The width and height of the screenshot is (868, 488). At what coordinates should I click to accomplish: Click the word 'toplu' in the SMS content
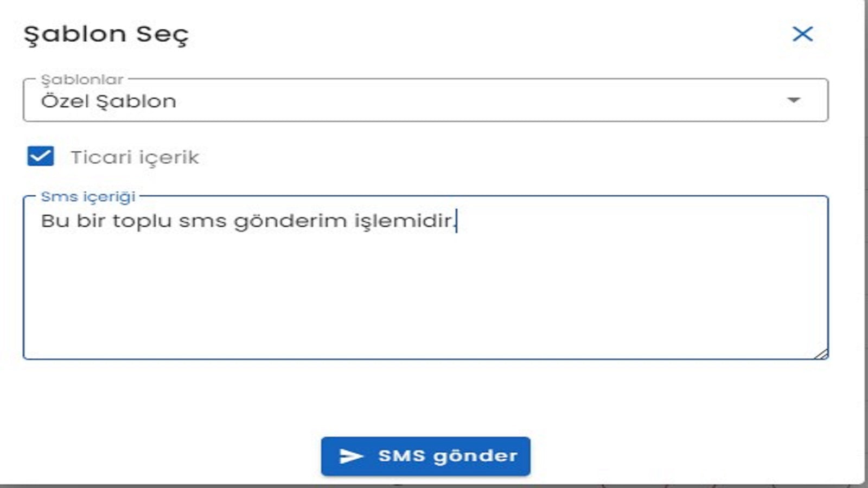(142, 222)
